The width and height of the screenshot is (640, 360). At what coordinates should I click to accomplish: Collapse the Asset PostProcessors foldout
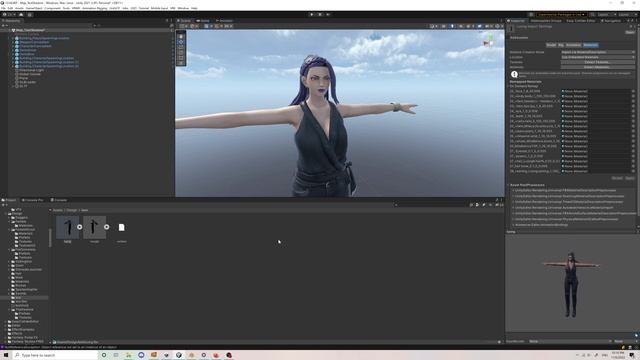click(x=509, y=185)
